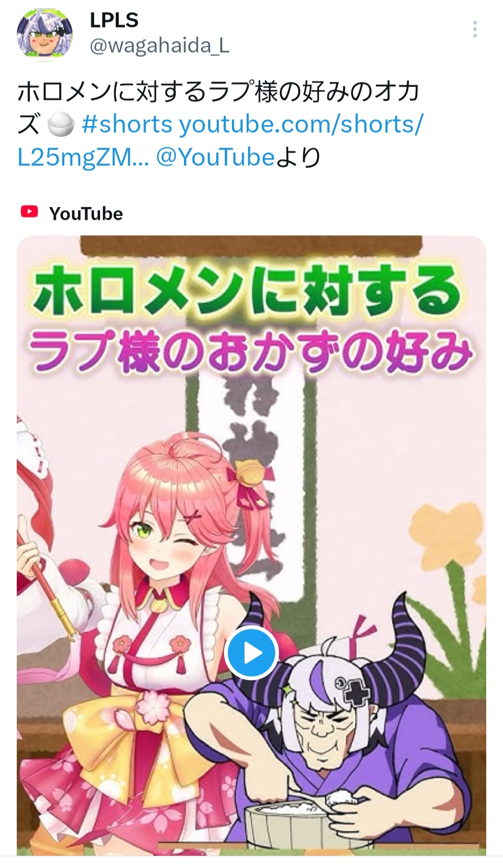The width and height of the screenshot is (503, 868).
Task: Open the #shorts hashtag
Action: 127,125
